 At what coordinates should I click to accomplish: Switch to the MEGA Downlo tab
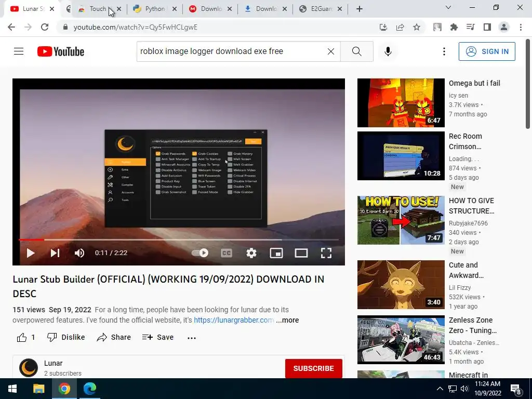coord(210,9)
